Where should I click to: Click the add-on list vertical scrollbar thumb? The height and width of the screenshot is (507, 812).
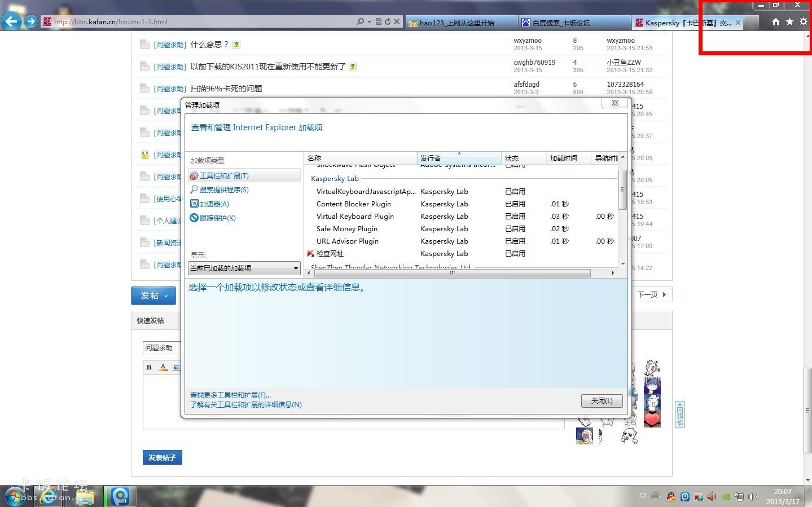[622, 189]
